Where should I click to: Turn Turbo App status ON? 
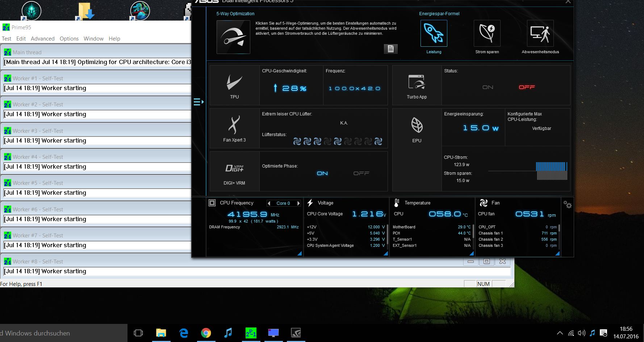(488, 87)
